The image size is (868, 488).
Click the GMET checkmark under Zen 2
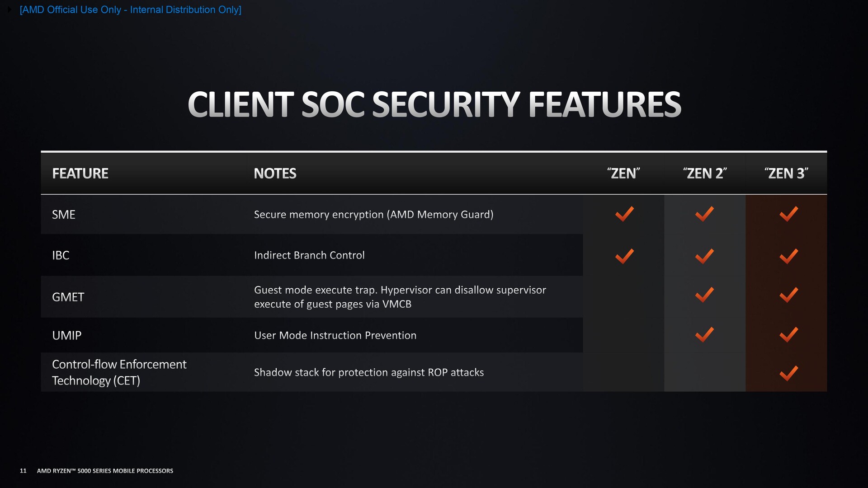pyautogui.click(x=704, y=295)
